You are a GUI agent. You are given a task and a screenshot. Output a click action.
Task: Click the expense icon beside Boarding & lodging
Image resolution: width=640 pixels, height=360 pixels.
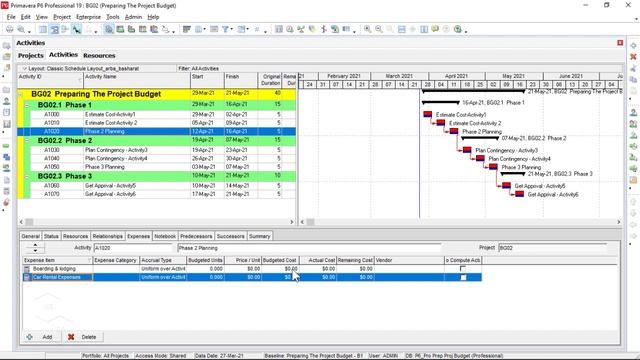point(27,269)
